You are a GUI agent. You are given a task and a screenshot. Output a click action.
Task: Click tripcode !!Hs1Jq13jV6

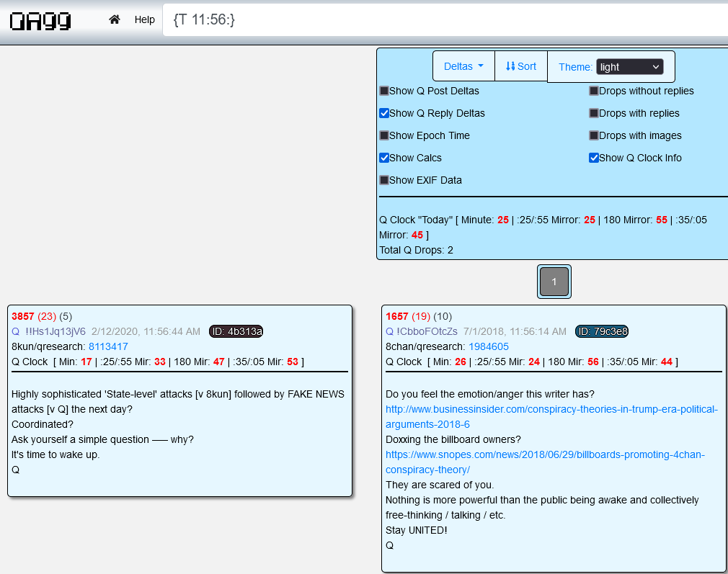[56, 331]
